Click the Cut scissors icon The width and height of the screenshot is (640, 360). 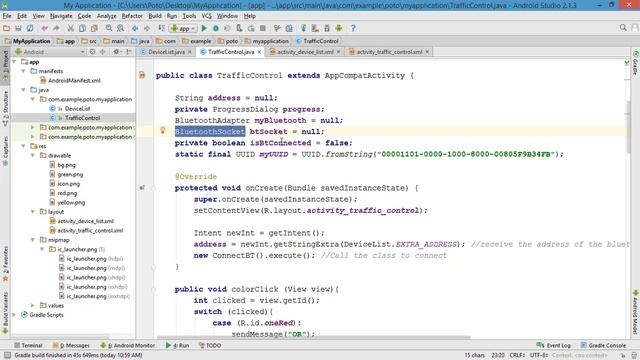(x=71, y=28)
